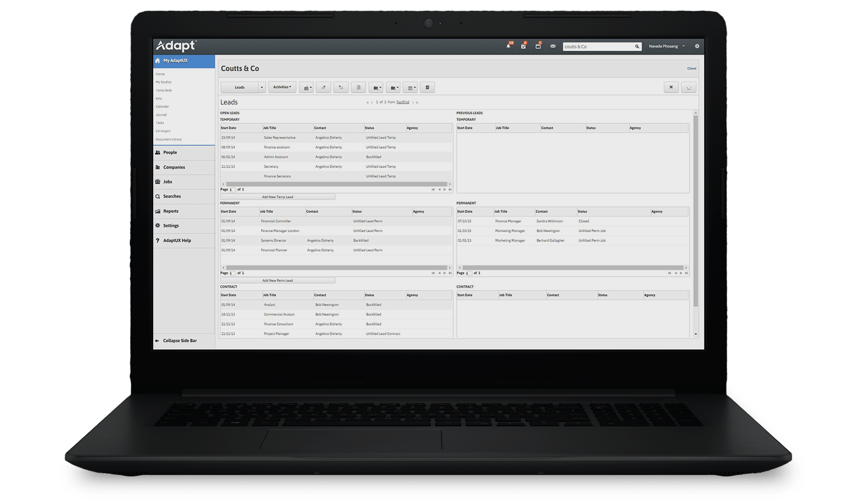Open the bell notifications icon
This screenshot has width=857, height=504.
pos(509,46)
